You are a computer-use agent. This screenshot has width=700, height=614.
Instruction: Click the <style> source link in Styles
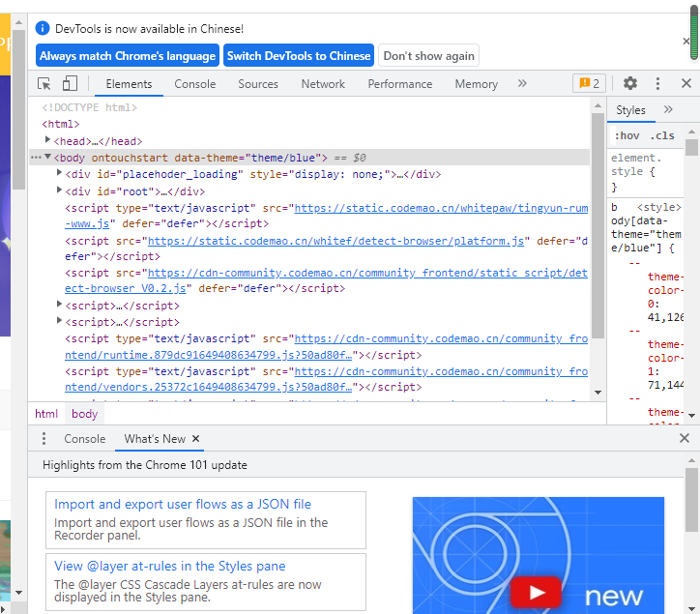(x=659, y=208)
